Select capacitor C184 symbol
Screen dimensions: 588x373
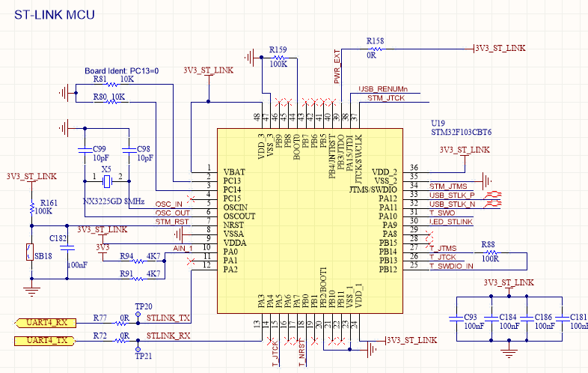[491, 318]
